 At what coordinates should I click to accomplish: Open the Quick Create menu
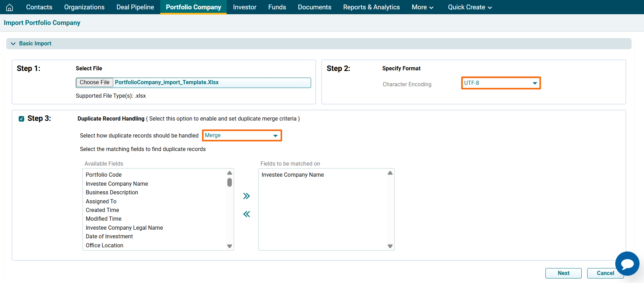(470, 7)
